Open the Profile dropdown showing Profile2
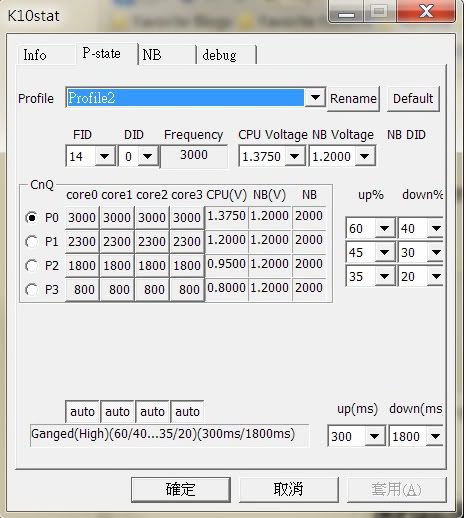The image size is (466, 518). (x=195, y=98)
